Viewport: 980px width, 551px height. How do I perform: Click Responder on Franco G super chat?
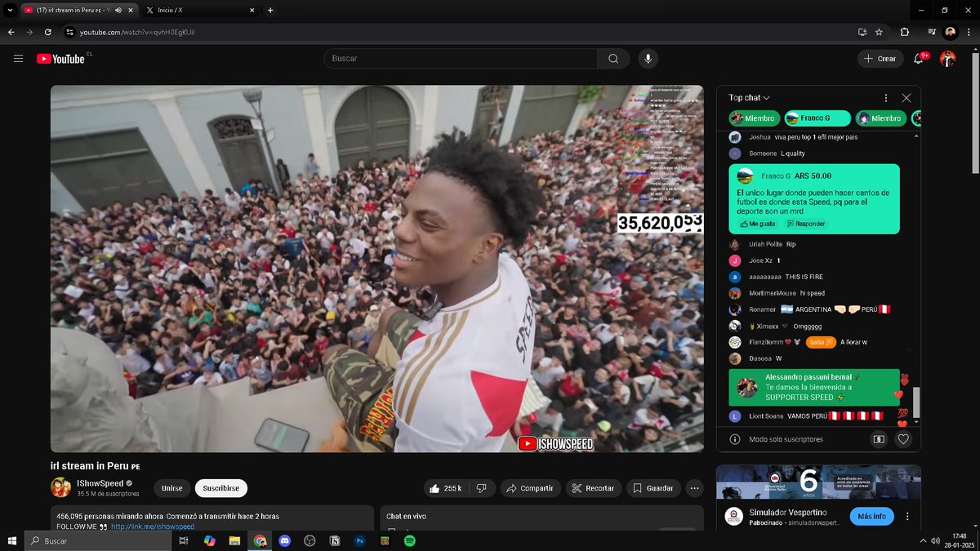(806, 224)
